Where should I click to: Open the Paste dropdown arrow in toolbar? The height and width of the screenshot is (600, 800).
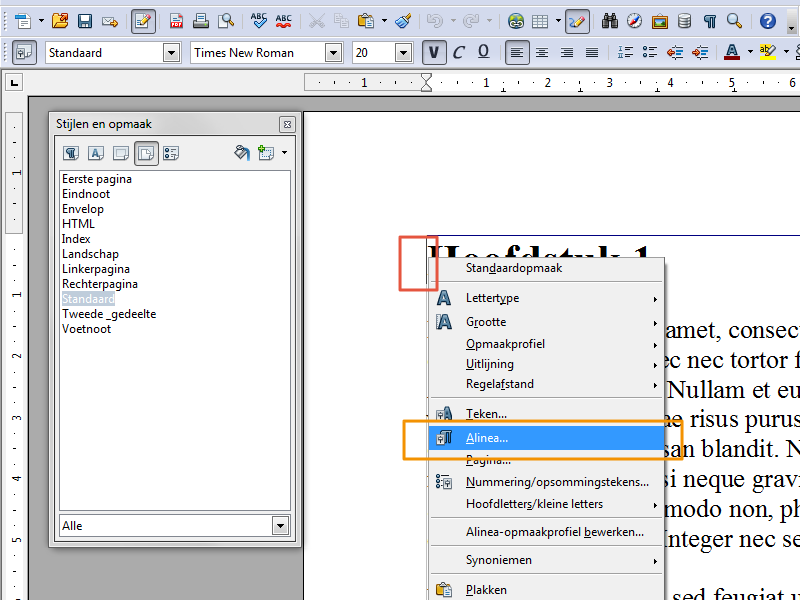tap(384, 21)
